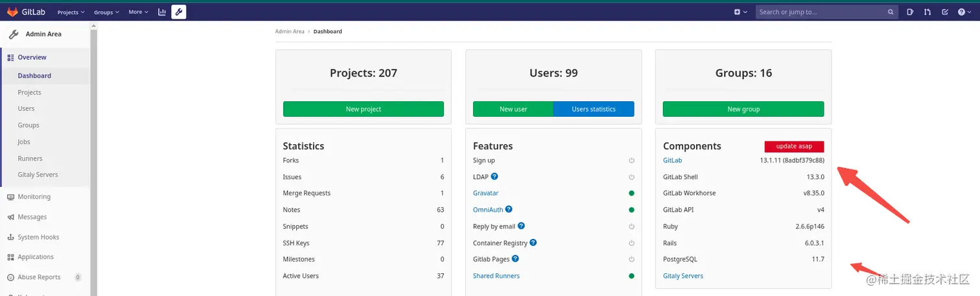Open the To-Do list icon

[945, 12]
